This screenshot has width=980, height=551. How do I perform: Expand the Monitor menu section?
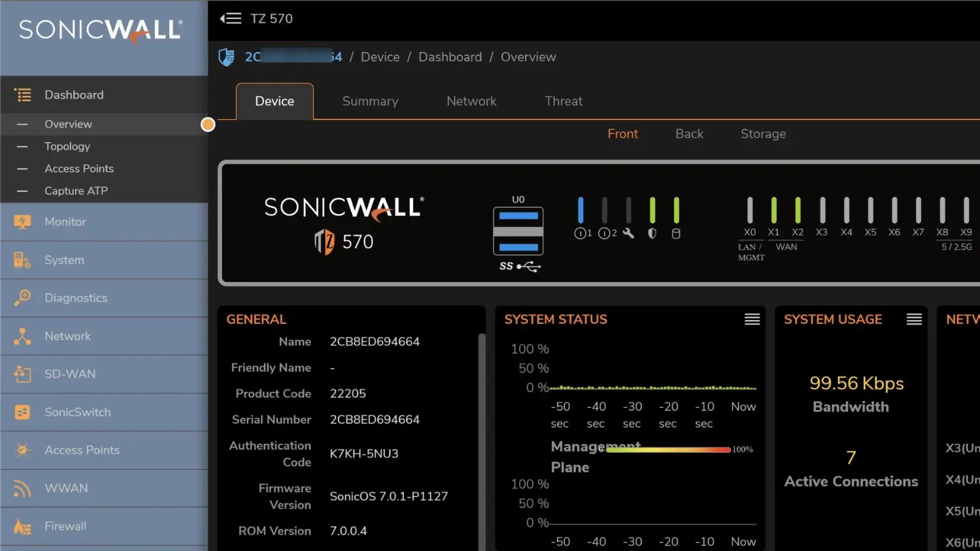[104, 222]
